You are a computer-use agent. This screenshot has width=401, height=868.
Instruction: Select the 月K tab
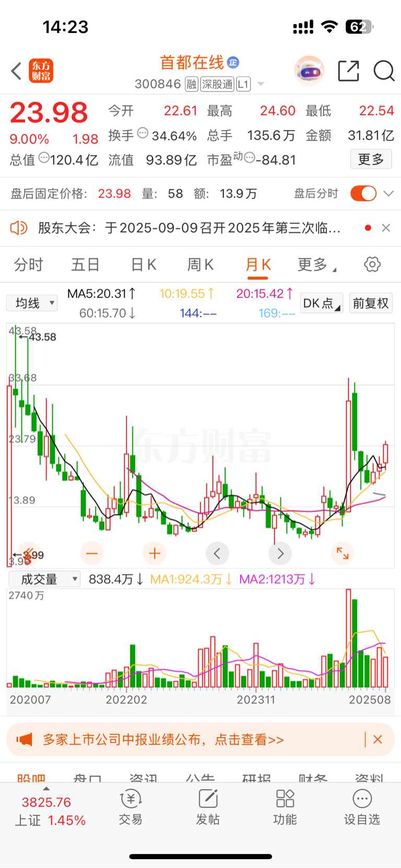[x=258, y=265]
